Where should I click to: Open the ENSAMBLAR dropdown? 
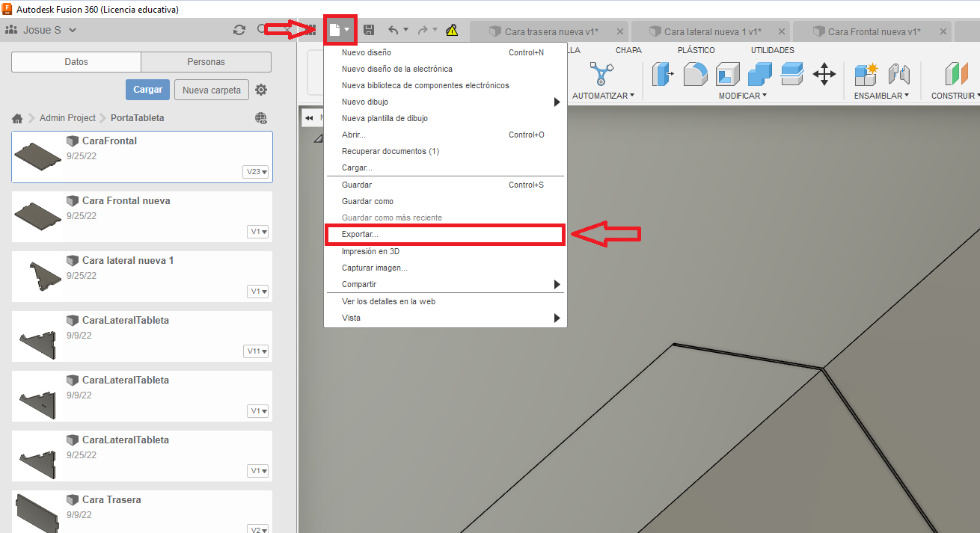point(881,96)
